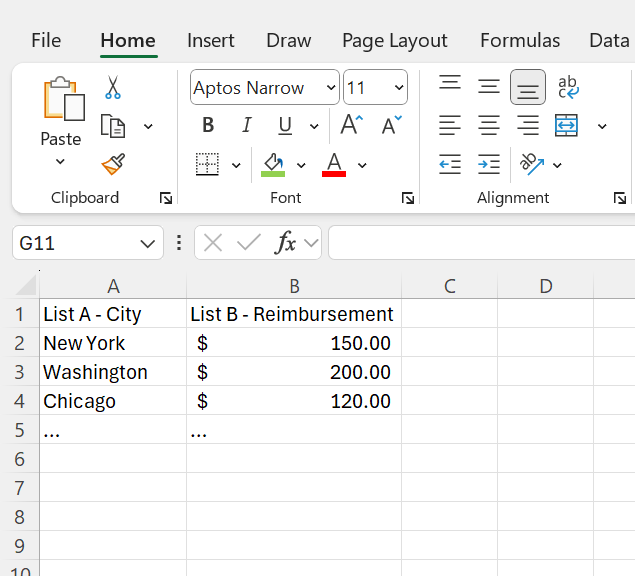Select cell containing Chicago

tap(113, 401)
